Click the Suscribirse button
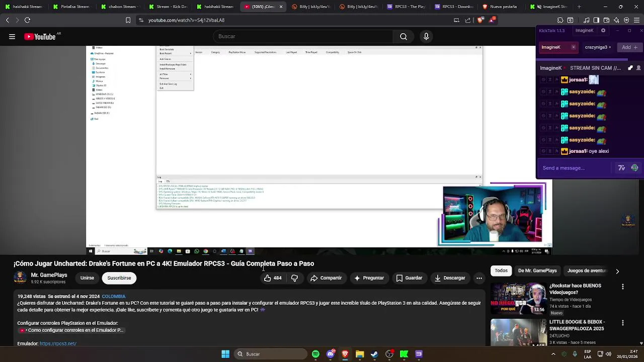This screenshot has height=362, width=644. pos(119,278)
